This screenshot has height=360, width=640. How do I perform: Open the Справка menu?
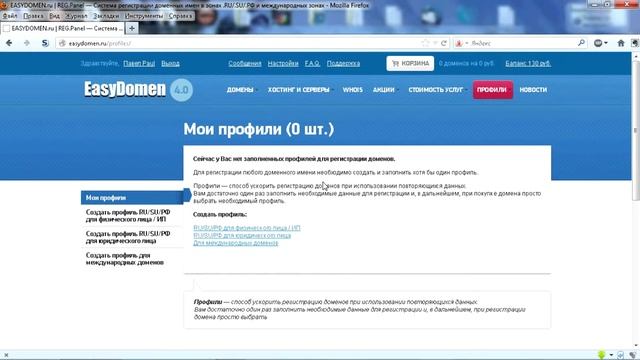coord(180,16)
